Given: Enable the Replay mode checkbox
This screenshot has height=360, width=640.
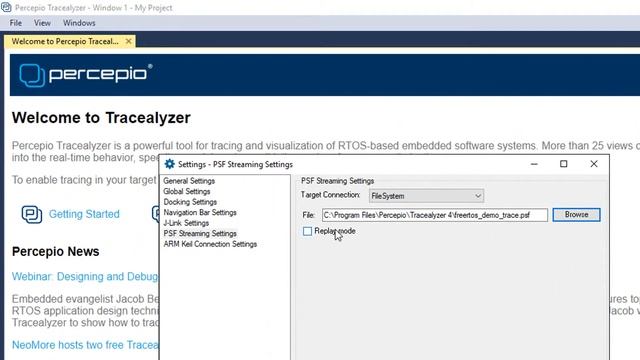Looking at the screenshot, I should pos(307,231).
